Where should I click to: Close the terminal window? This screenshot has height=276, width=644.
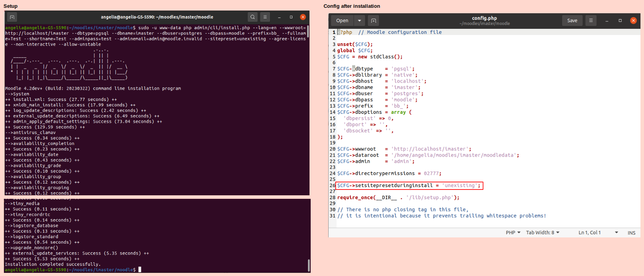click(x=303, y=17)
